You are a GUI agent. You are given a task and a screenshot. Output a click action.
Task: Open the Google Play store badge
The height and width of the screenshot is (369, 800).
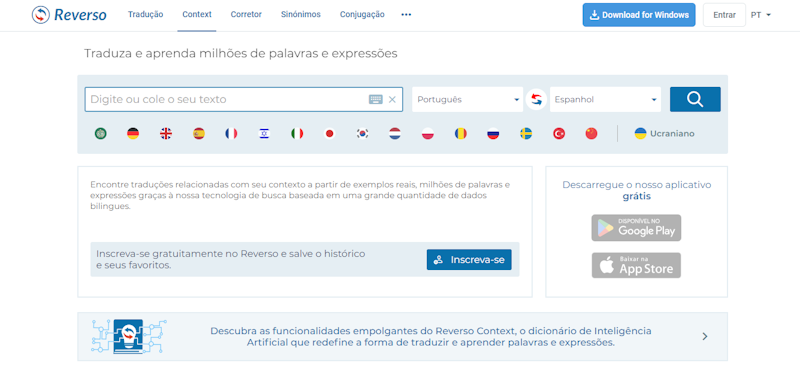(x=636, y=228)
